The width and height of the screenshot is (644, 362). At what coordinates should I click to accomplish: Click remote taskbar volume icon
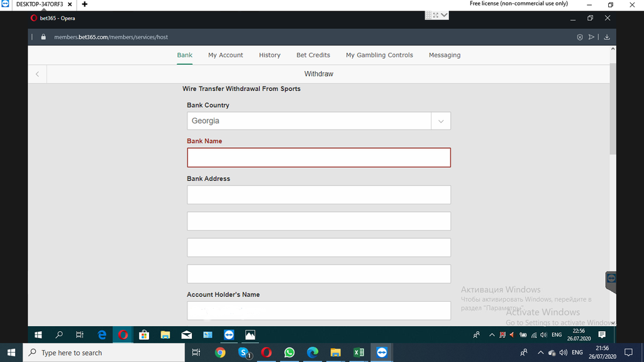click(x=544, y=335)
